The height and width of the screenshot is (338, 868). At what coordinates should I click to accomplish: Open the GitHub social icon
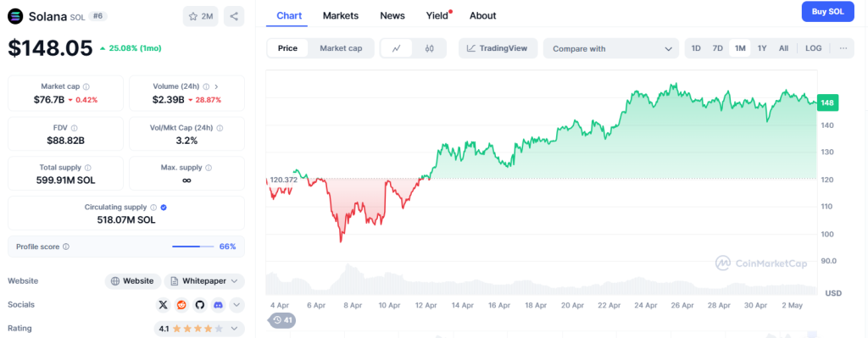pos(200,304)
